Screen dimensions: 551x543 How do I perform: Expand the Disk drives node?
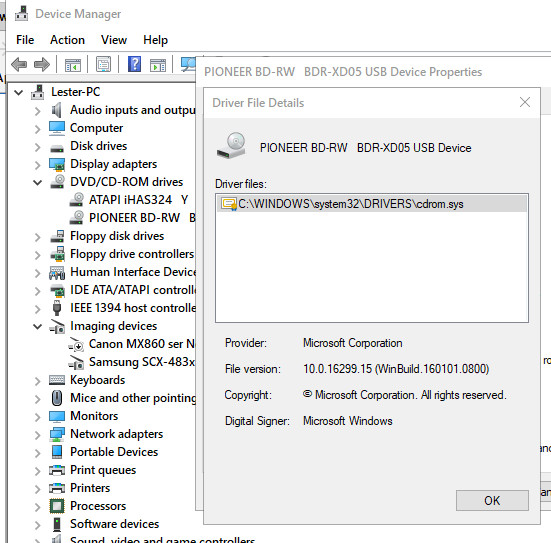[38, 147]
